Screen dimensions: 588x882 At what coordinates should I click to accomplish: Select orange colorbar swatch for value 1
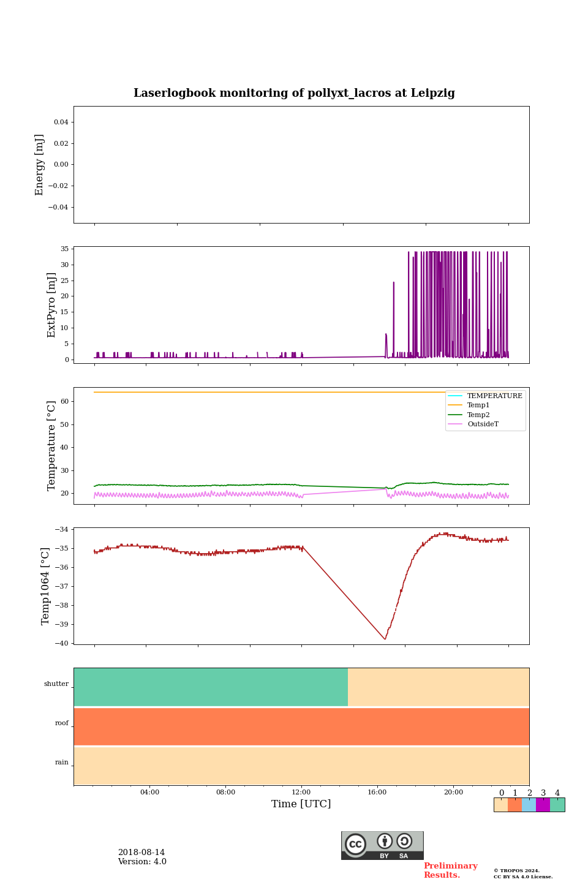click(514, 805)
